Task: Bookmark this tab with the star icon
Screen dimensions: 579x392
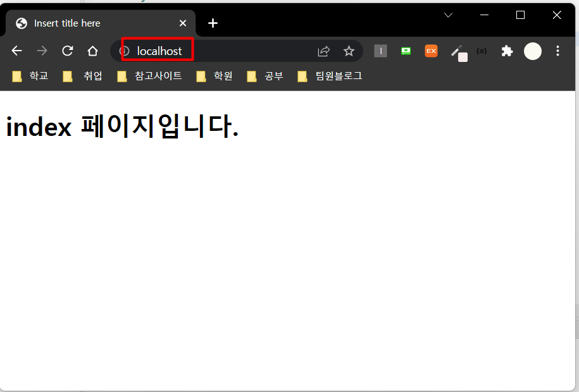Action: click(349, 51)
